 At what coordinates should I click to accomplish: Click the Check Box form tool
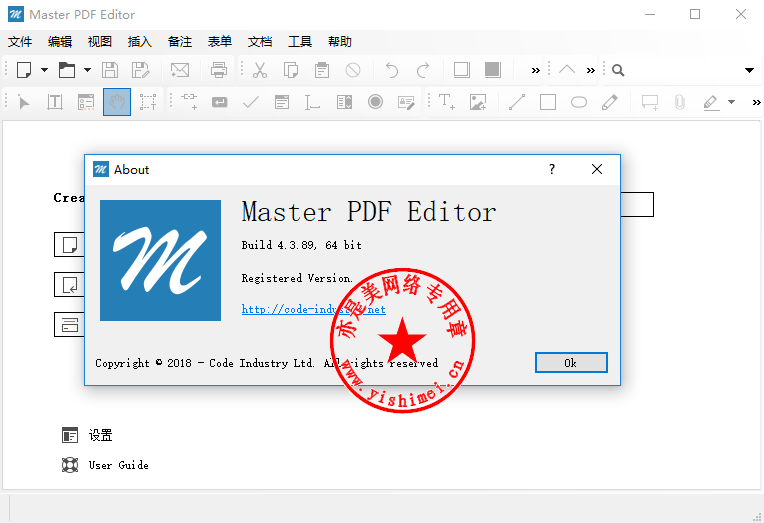point(251,102)
